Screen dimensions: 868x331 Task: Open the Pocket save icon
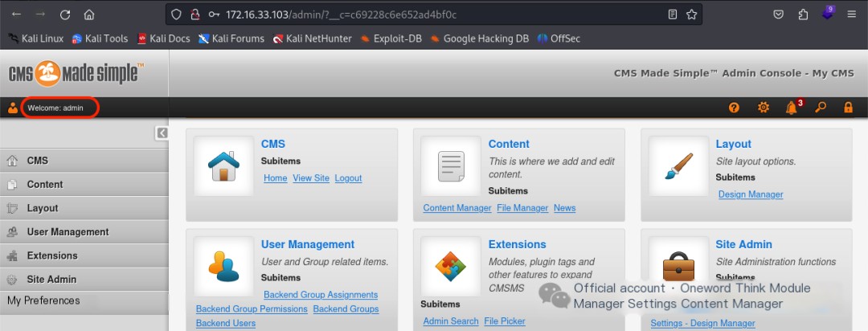click(x=778, y=14)
